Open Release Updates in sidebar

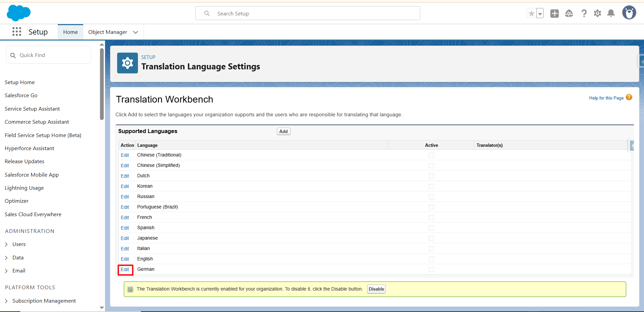point(24,162)
